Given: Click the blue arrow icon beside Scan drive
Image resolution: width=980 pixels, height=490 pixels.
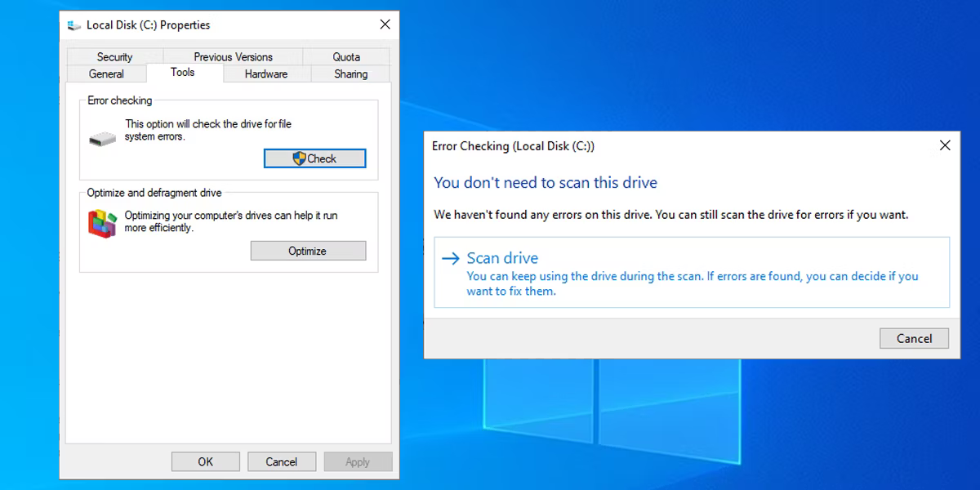Looking at the screenshot, I should [450, 258].
